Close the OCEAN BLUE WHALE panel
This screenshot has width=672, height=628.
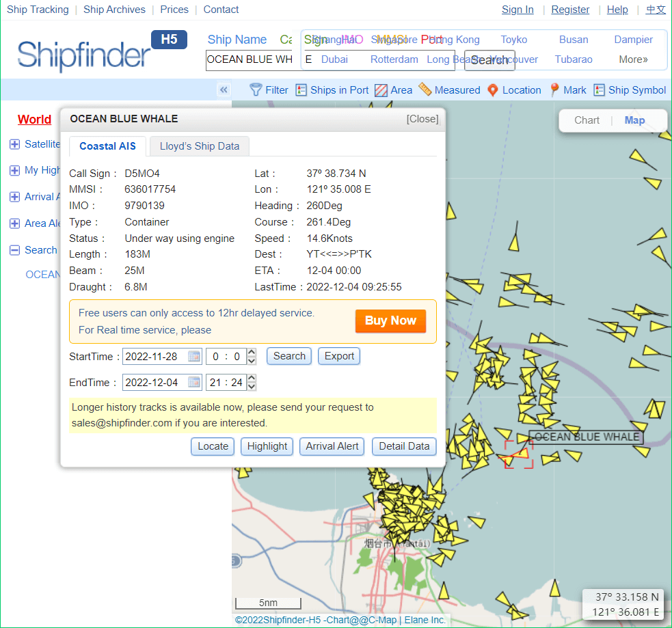point(422,119)
